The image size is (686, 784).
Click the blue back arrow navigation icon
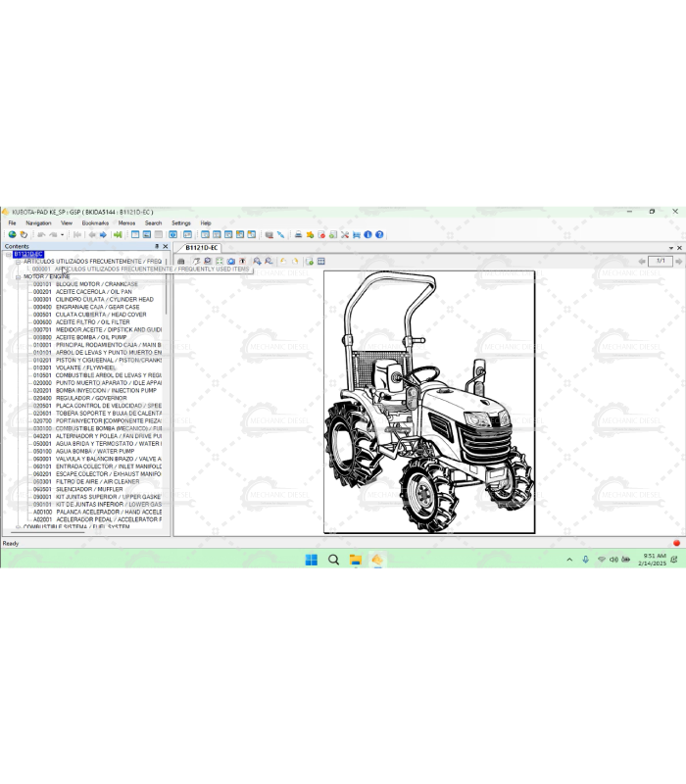[x=92, y=235]
